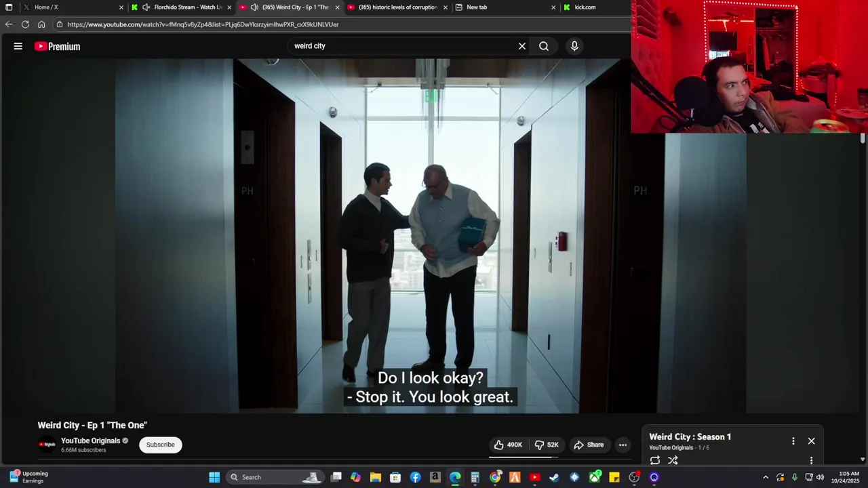Close the New tab
The width and height of the screenshot is (868, 488).
(x=553, y=7)
